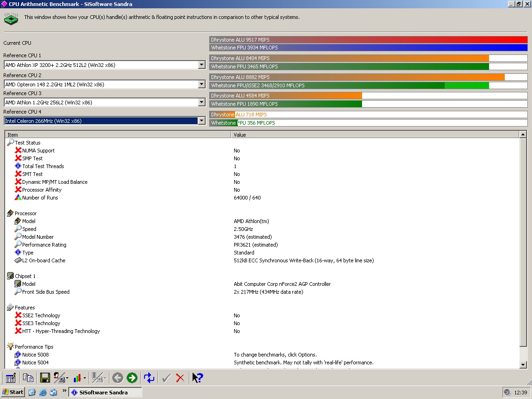
Task: Click the Features section icon
Action: (10, 308)
